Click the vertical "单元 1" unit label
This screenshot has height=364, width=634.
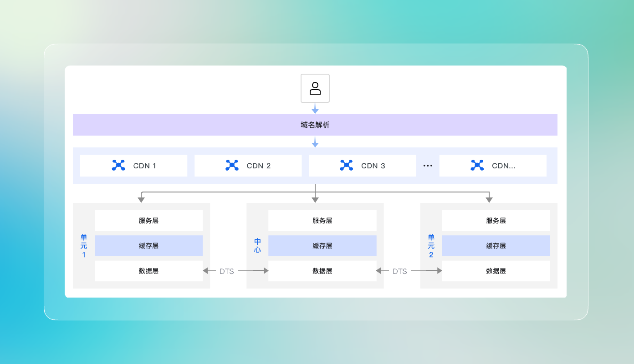pos(84,246)
